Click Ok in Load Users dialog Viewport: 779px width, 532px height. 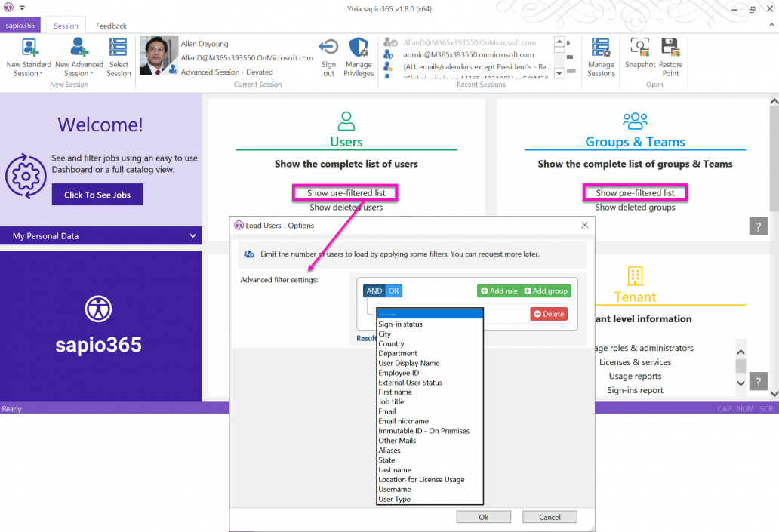coord(483,517)
